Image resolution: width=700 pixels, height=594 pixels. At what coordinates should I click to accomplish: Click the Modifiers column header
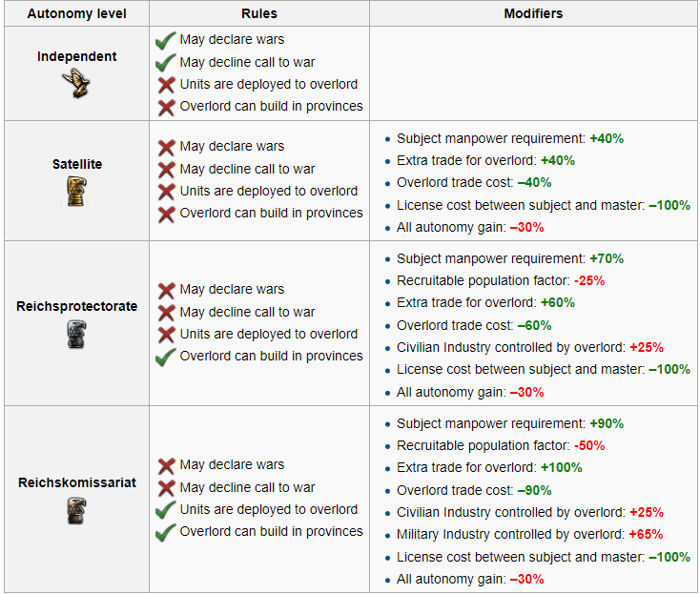tap(533, 14)
